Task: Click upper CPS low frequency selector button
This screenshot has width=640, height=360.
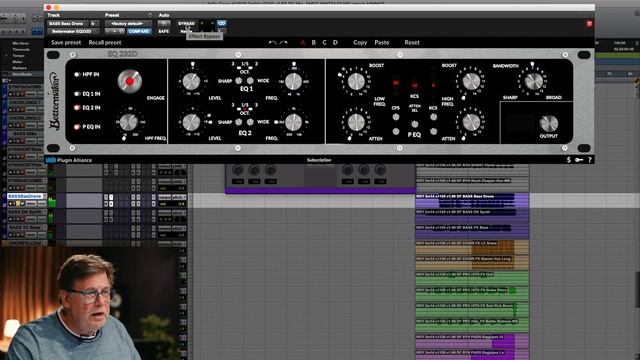Action: pos(396,117)
